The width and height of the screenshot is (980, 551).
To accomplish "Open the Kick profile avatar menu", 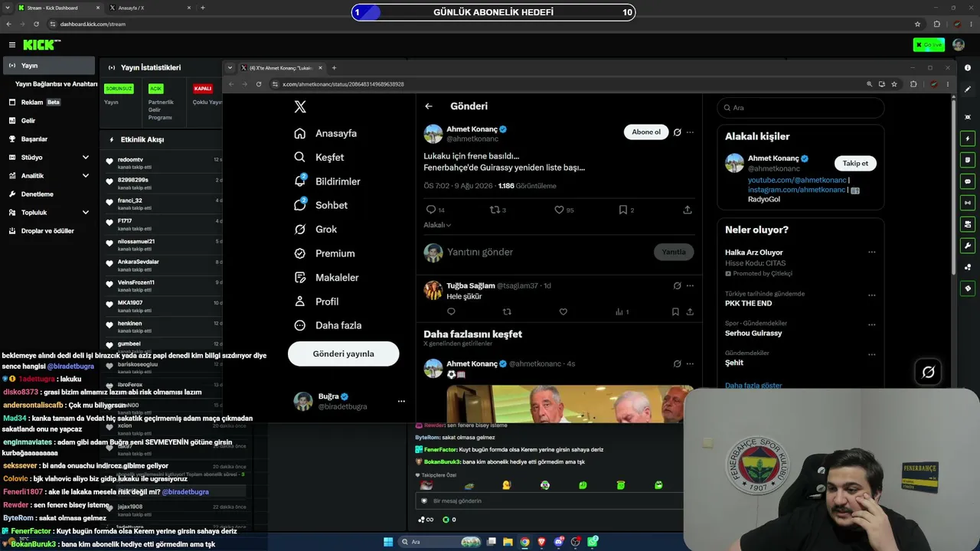I will (x=959, y=45).
